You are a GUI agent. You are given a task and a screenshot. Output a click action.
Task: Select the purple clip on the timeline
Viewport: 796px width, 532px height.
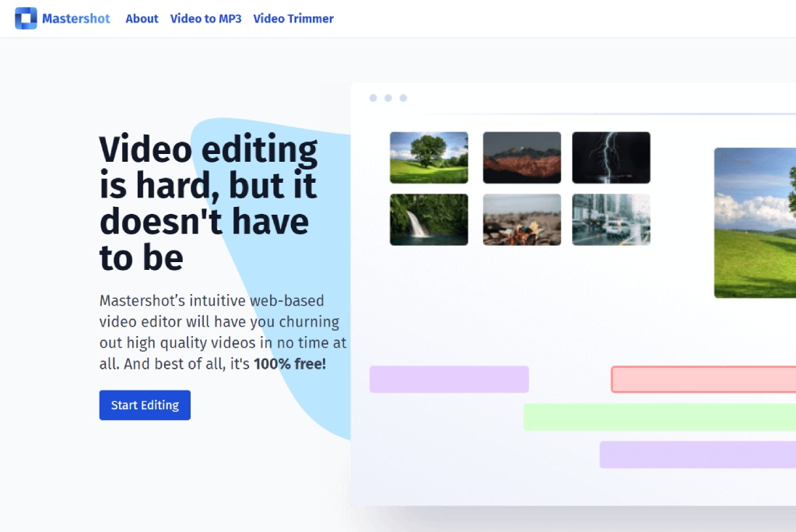coord(449,379)
